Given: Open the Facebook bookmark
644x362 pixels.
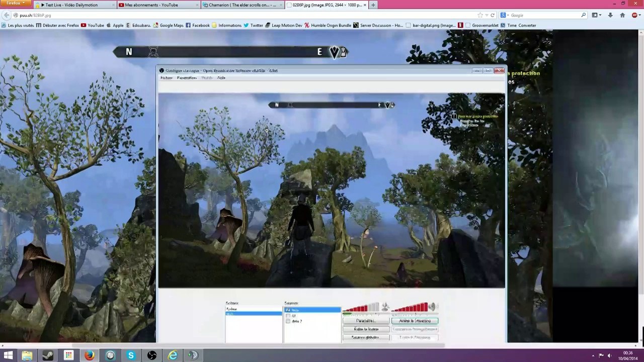Looking at the screenshot, I should [198, 25].
